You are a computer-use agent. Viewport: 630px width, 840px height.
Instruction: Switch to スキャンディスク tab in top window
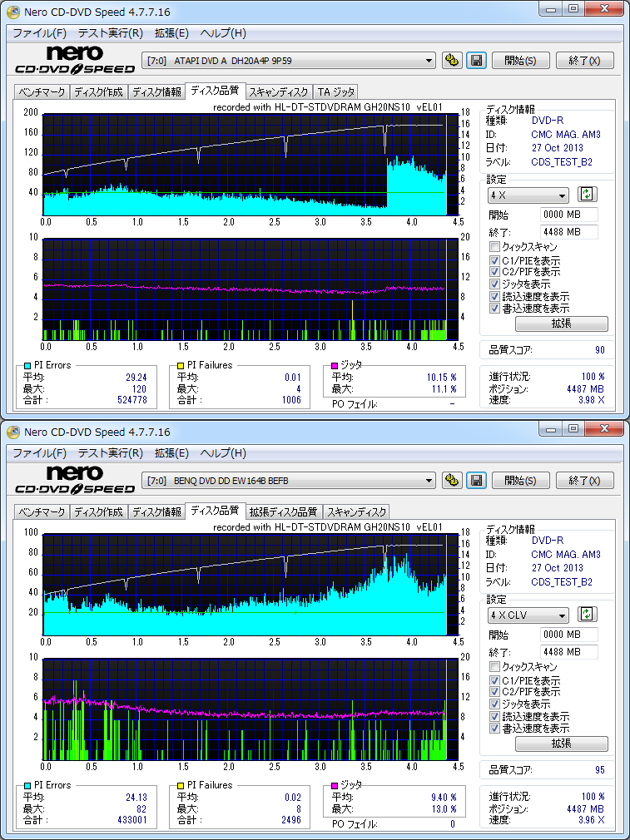[278, 92]
